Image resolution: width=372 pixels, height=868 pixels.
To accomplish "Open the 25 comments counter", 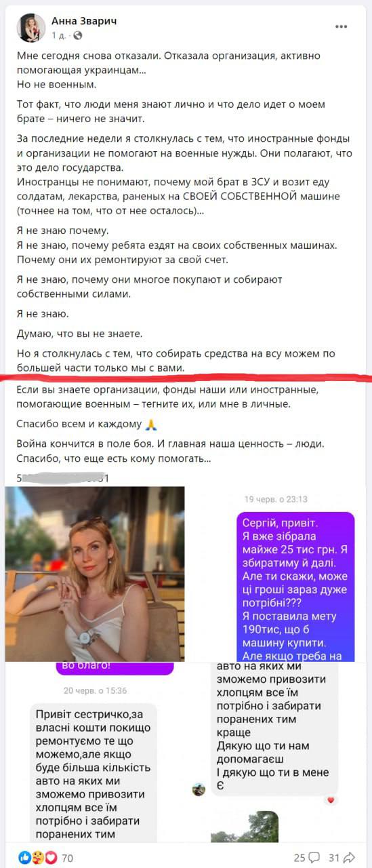I will point(299,858).
